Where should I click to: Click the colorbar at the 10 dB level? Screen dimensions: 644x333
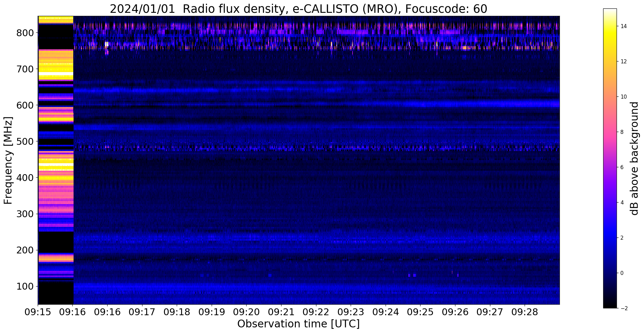pos(610,97)
